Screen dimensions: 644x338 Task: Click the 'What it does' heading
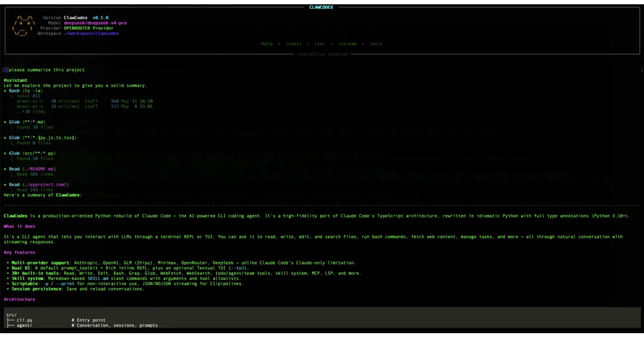click(x=19, y=226)
